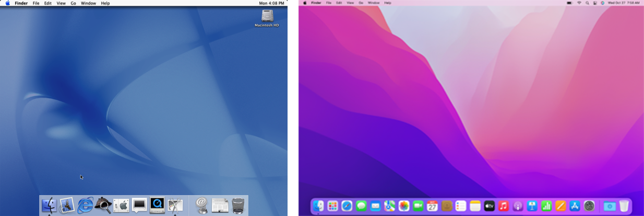Open Messages in the Monterey dock

pos(361,206)
